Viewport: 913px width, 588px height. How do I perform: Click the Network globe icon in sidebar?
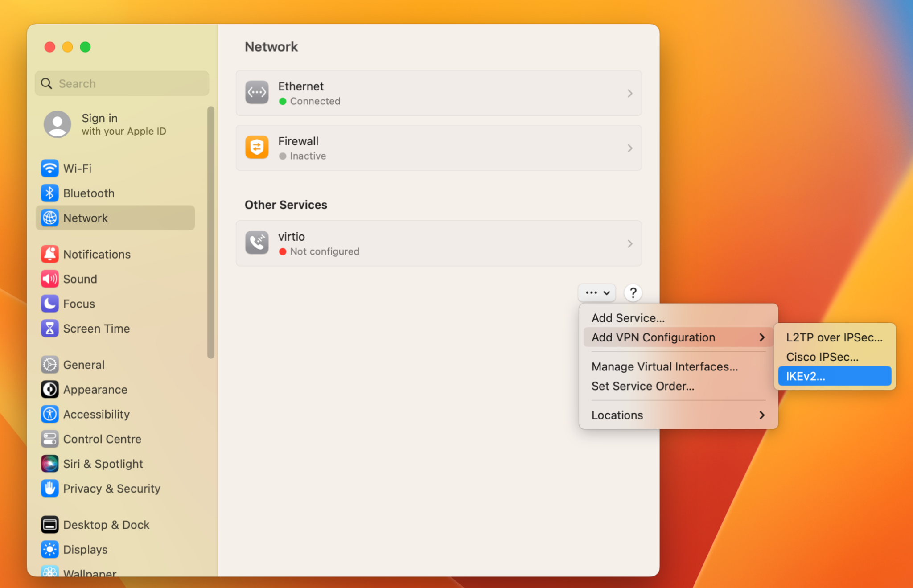pos(49,218)
